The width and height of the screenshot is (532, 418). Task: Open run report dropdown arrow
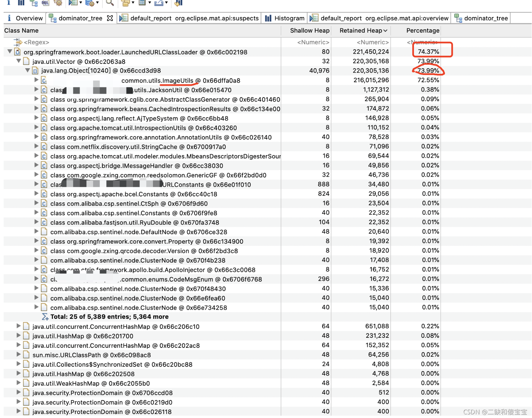pyautogui.click(x=80, y=3)
